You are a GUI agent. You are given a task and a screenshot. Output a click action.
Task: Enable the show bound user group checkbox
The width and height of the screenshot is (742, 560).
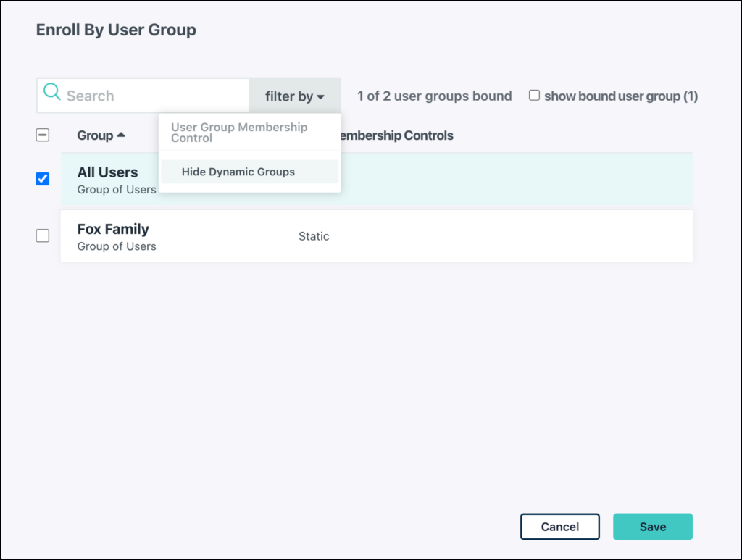tap(534, 95)
